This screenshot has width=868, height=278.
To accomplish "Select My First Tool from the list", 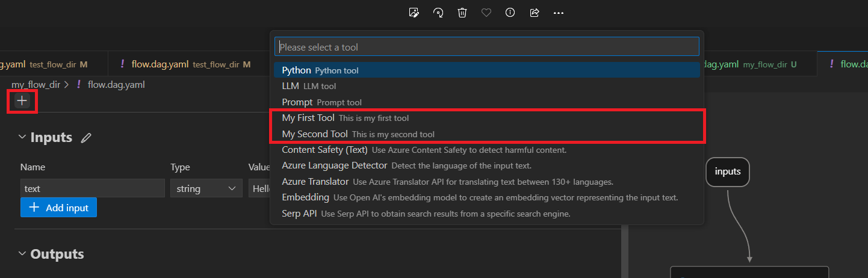I will [x=308, y=118].
